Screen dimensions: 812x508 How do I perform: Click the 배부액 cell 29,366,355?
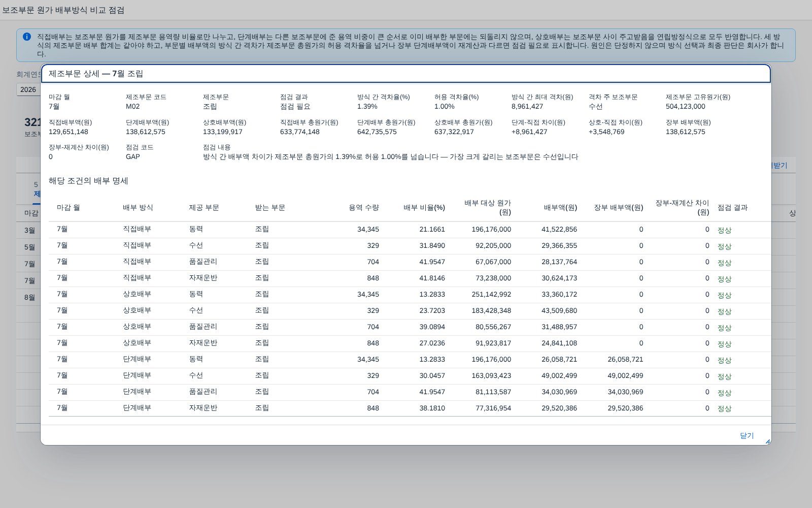559,246
